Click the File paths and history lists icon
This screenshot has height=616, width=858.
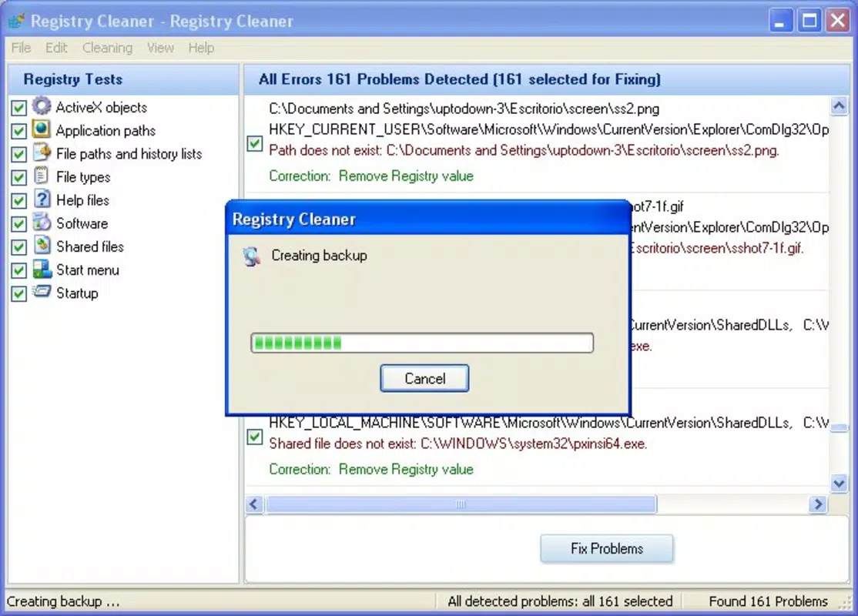click(x=41, y=152)
